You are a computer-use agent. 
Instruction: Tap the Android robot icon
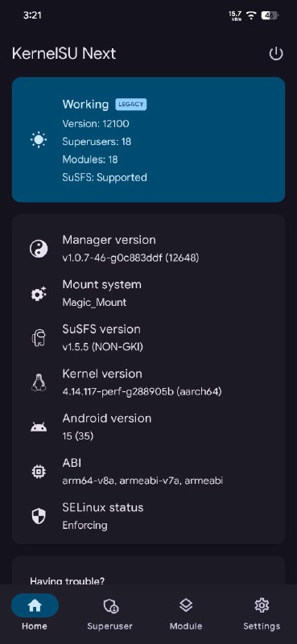tap(39, 427)
